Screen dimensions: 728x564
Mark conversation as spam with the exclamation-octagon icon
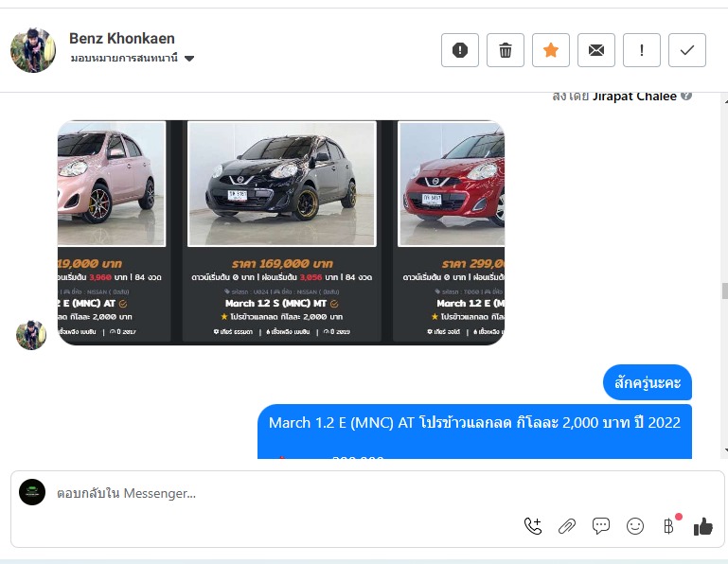pyautogui.click(x=460, y=50)
